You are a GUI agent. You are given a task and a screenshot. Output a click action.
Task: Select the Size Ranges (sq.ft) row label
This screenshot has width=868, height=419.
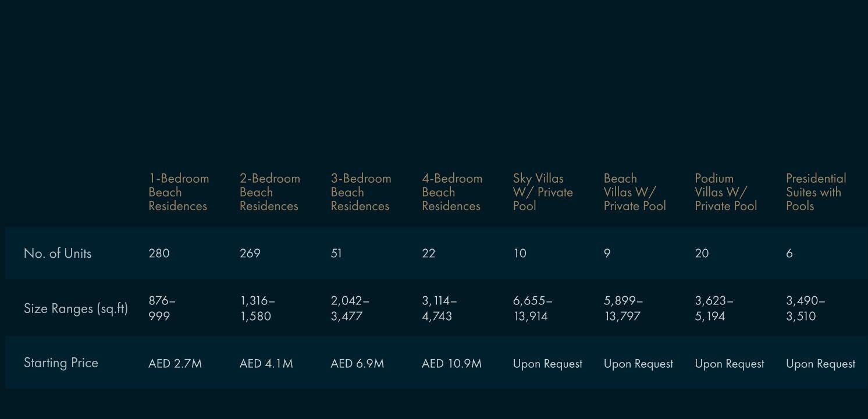(76, 308)
